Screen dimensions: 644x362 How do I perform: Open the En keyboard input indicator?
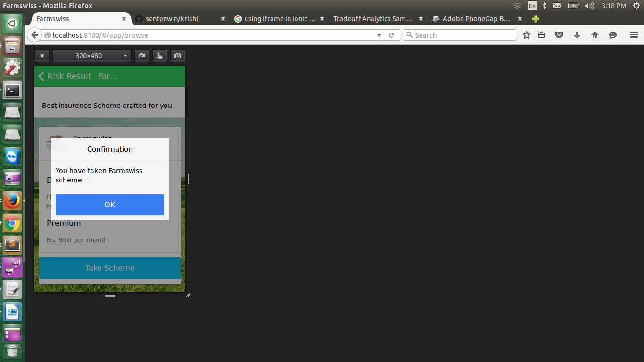pos(532,6)
